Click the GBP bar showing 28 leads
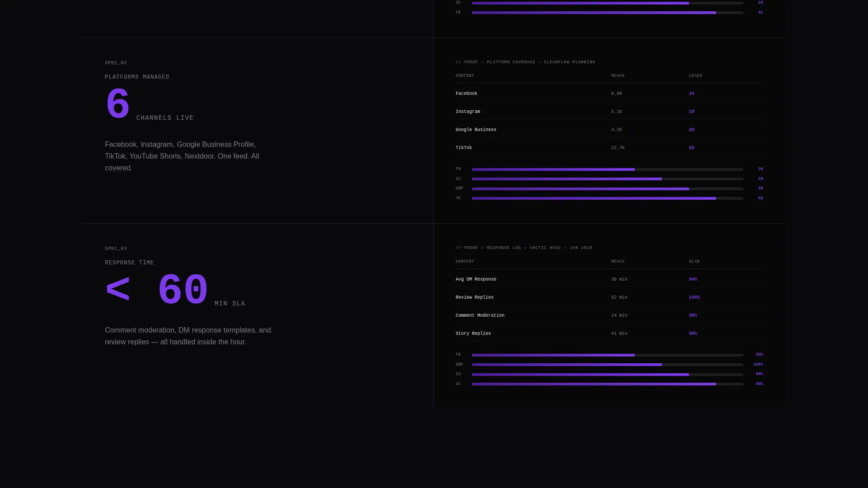Viewport: 868px width, 488px height. coord(608,189)
